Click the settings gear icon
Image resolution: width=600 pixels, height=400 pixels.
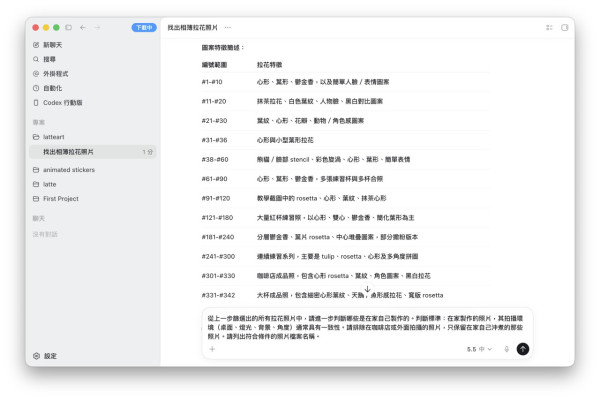(36, 356)
